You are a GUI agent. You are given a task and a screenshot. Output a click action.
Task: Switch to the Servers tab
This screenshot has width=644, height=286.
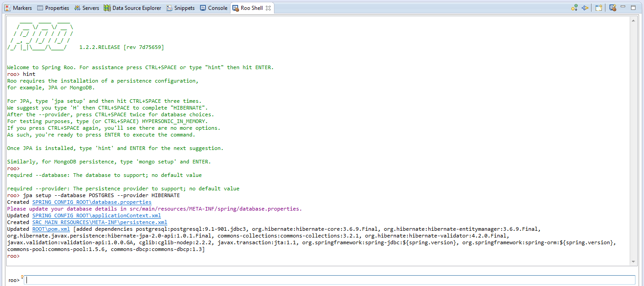tap(87, 8)
